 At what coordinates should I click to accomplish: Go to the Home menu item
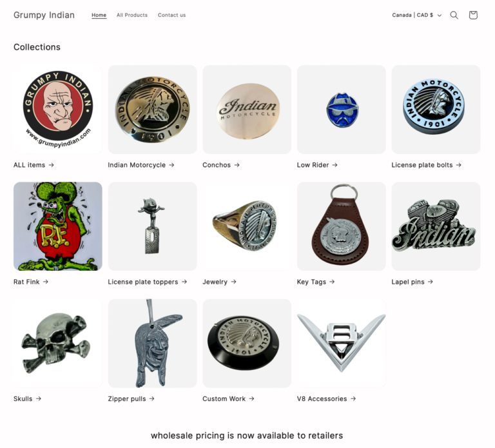[x=99, y=15]
